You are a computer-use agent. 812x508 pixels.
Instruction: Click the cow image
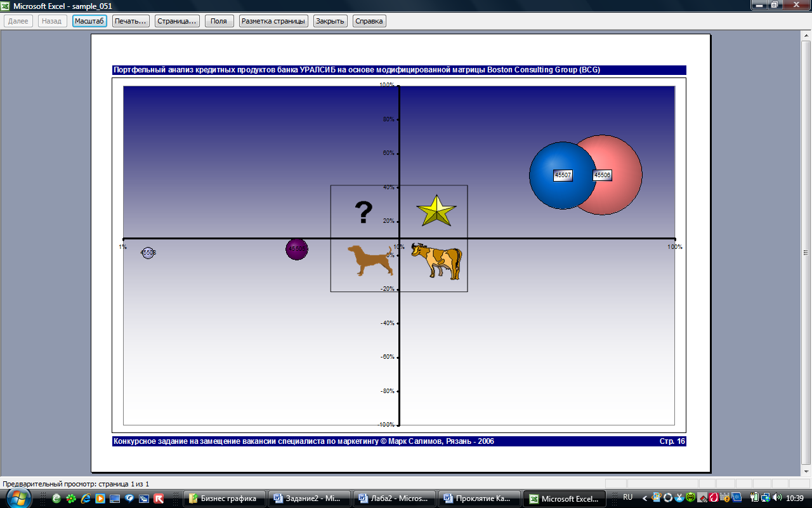point(436,260)
